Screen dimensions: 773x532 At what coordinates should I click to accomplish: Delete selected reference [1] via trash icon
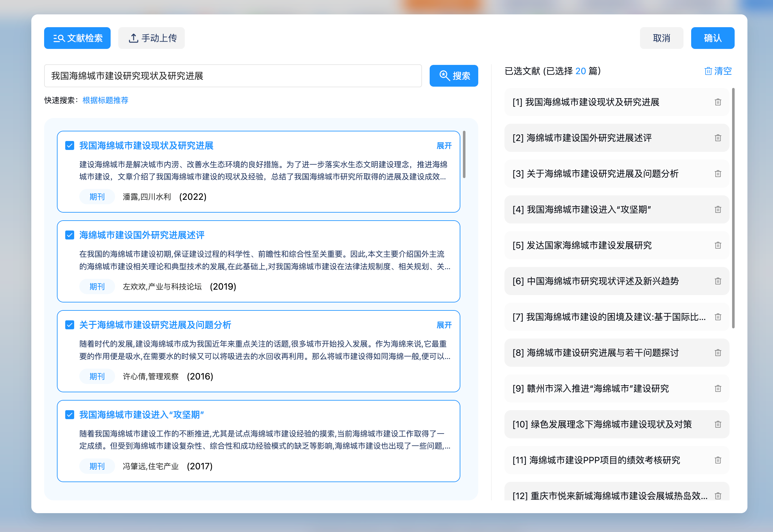coord(718,102)
